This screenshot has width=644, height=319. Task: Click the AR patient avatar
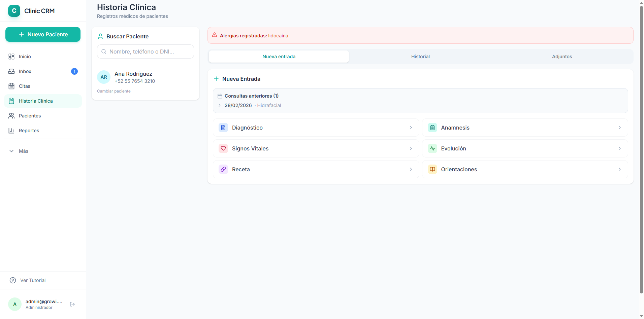pyautogui.click(x=104, y=77)
